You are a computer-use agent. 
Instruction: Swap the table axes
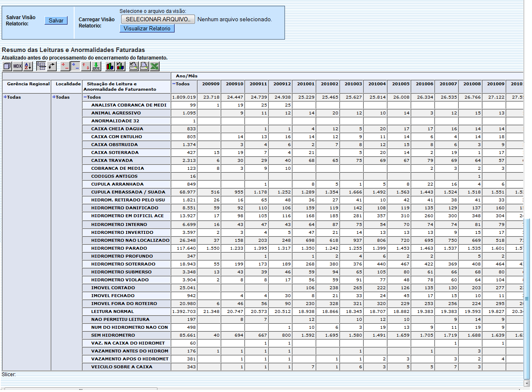click(x=52, y=66)
